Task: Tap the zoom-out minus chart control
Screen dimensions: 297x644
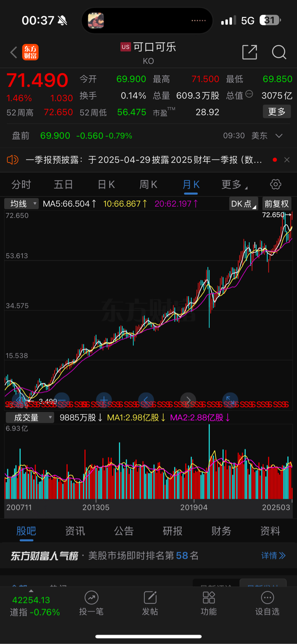Action: pyautogui.click(x=61, y=400)
